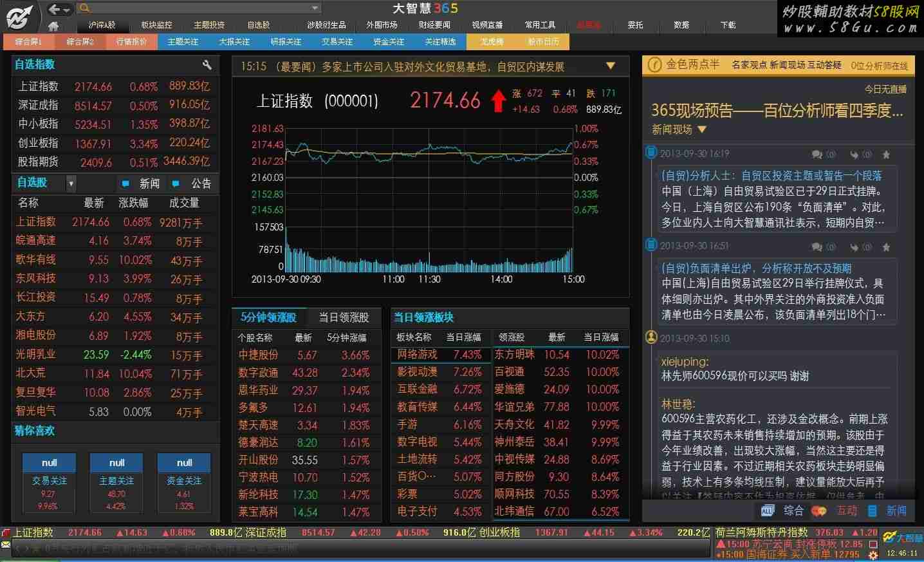The width and height of the screenshot is (924, 562).
Task: Select 光明乳业 row in watchlist
Action: [115, 355]
